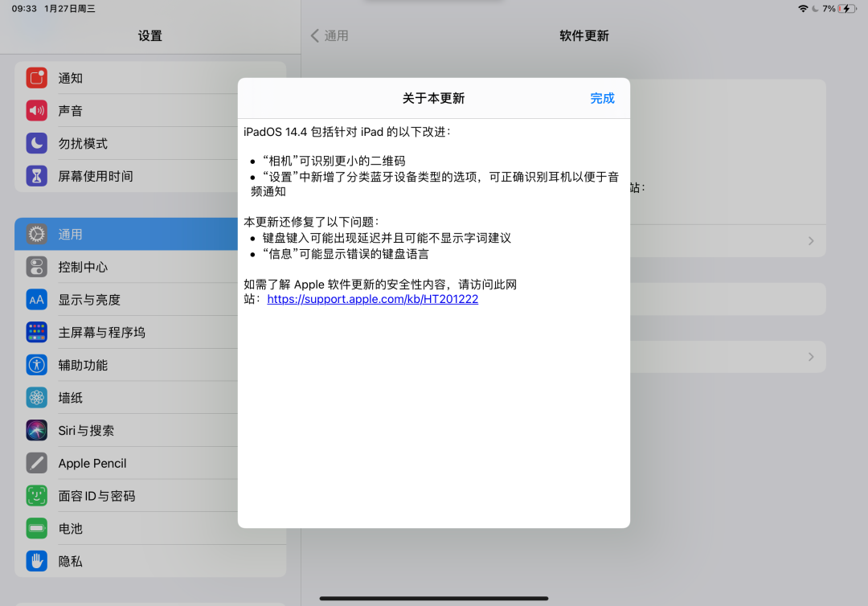This screenshot has height=606, width=868.
Task: Tap the battery charging status icon
Action: [x=847, y=9]
